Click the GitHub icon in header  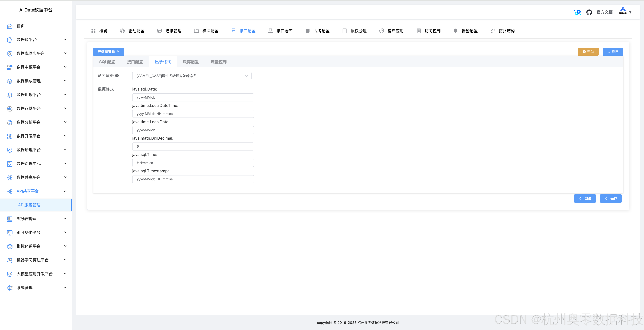pos(589,12)
